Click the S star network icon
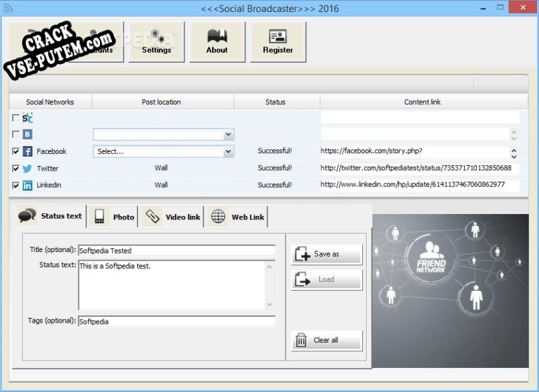This screenshot has width=539, height=392. coord(27,118)
